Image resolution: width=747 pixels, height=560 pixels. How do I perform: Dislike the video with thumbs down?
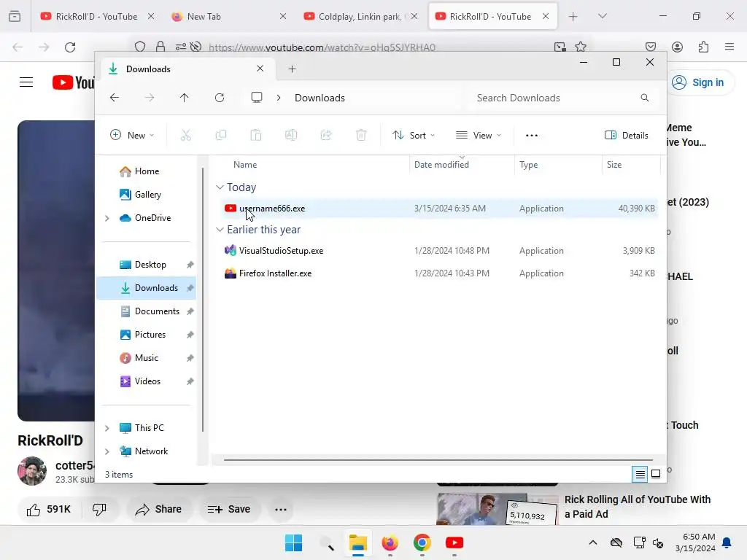[x=99, y=510]
